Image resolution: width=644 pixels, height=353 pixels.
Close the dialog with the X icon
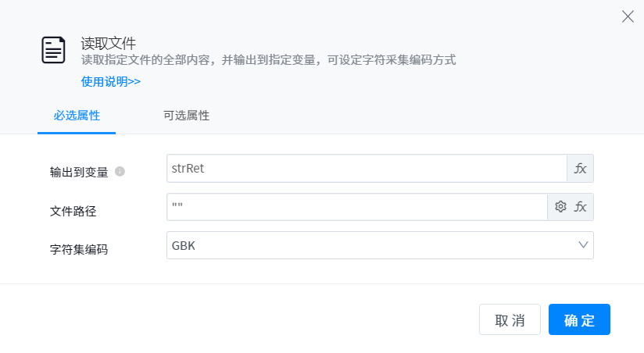(x=628, y=16)
